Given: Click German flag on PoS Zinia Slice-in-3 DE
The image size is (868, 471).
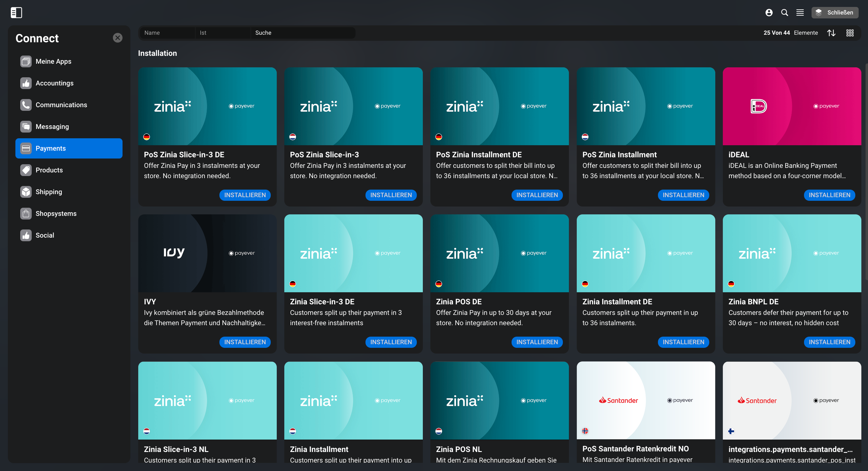Looking at the screenshot, I should [147, 137].
